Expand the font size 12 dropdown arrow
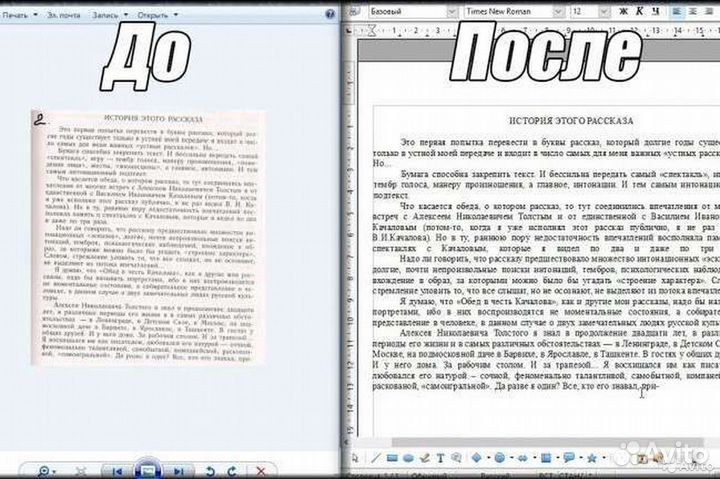 [604, 11]
